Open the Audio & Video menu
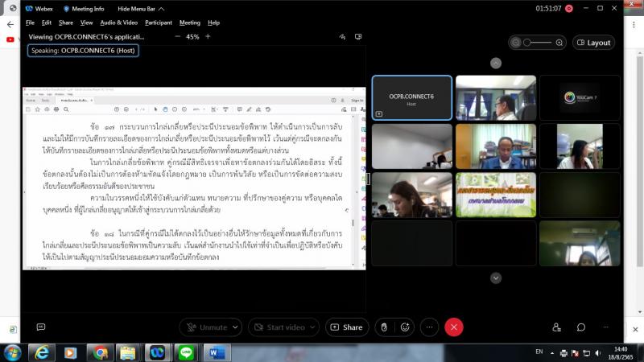This screenshot has height=362, width=644. (x=118, y=23)
